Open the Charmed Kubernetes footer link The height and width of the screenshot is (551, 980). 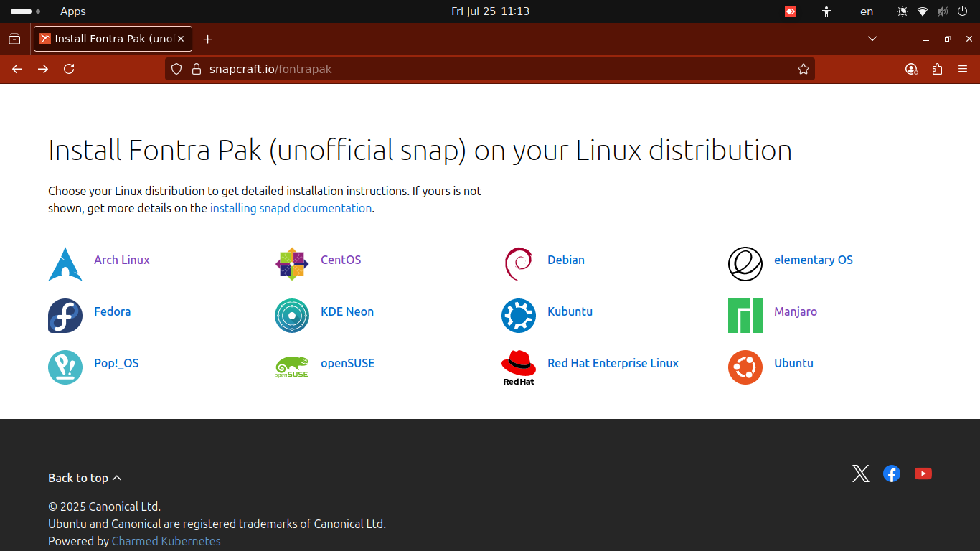(166, 541)
